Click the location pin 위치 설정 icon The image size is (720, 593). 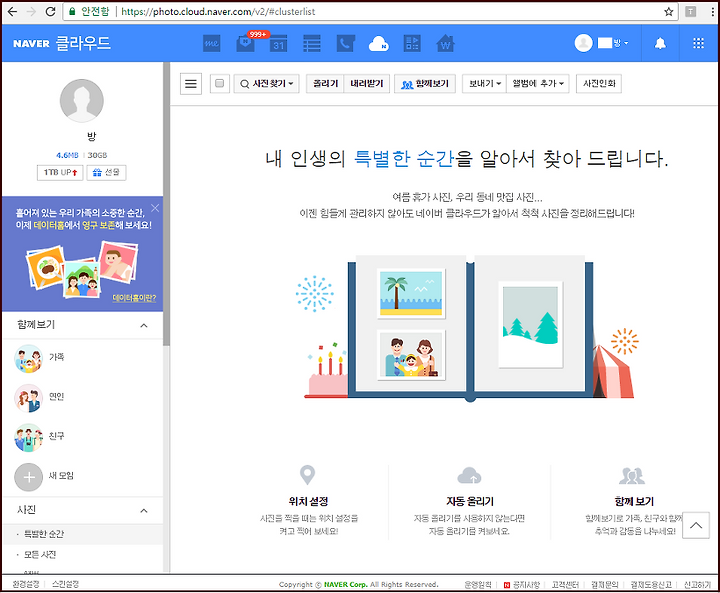click(x=307, y=475)
